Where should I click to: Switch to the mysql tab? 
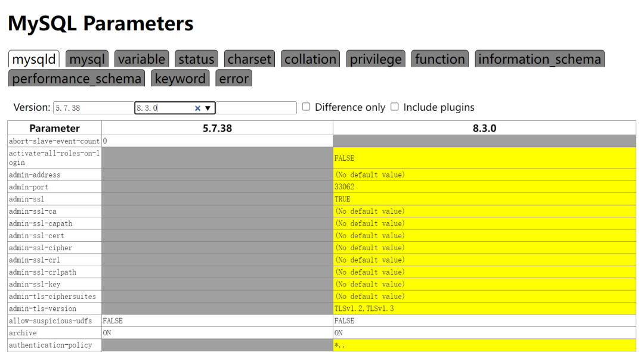87,58
